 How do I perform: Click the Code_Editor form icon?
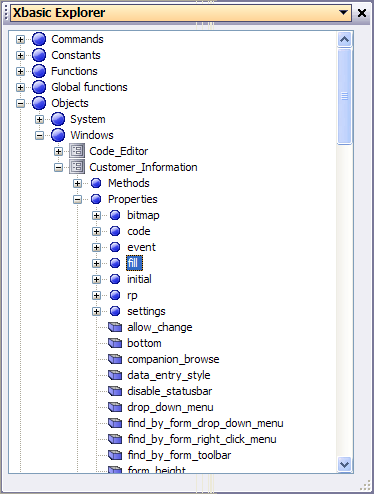point(77,151)
